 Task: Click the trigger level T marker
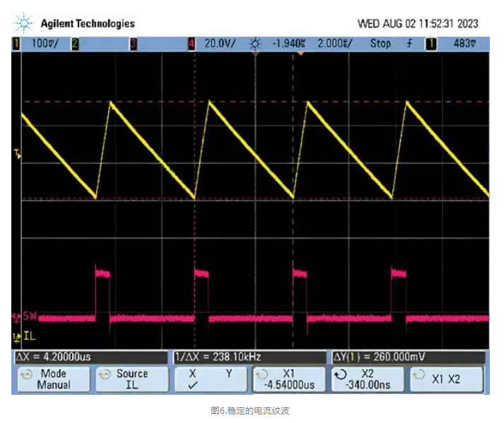click(18, 153)
